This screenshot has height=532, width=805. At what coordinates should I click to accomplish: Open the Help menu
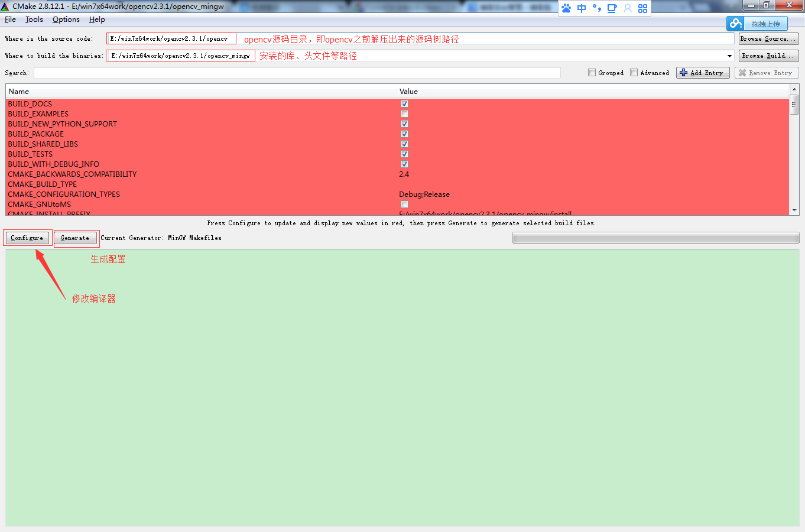pos(97,20)
